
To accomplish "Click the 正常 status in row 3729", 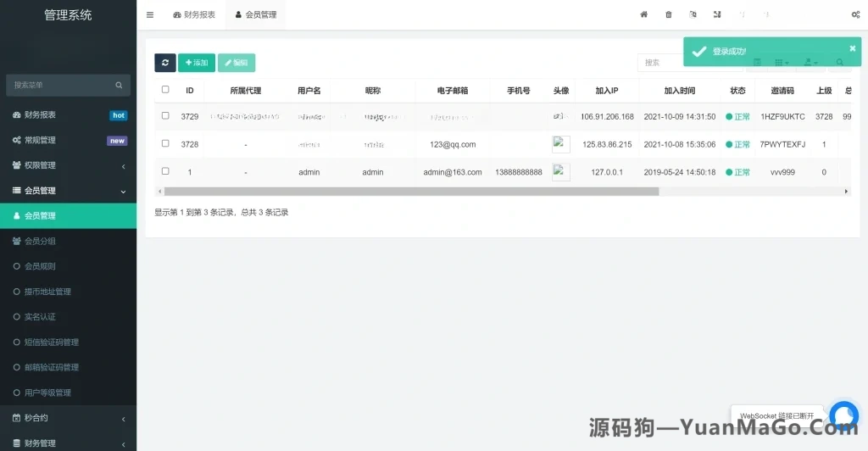I will 738,117.
